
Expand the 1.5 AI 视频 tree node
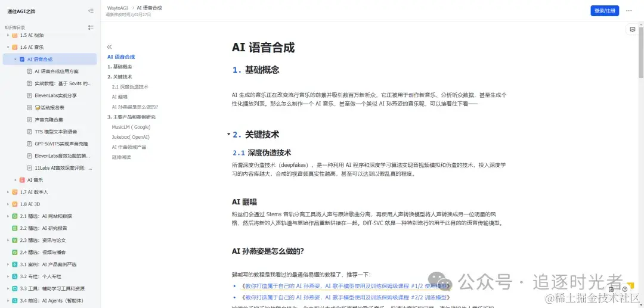8,35
